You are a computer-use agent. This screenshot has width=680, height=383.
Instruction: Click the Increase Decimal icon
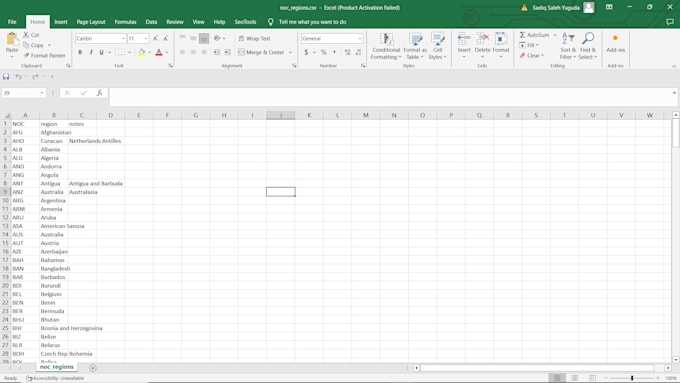pyautogui.click(x=347, y=52)
